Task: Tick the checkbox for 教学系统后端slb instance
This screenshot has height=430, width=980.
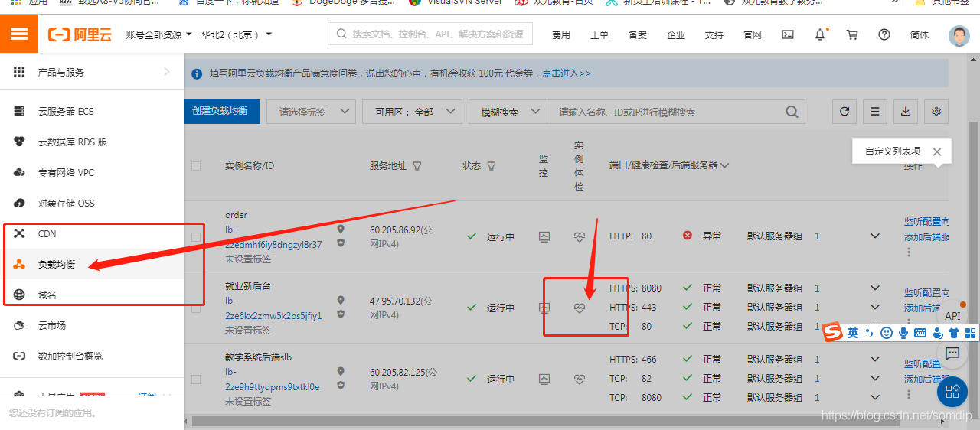Action: pyautogui.click(x=196, y=380)
